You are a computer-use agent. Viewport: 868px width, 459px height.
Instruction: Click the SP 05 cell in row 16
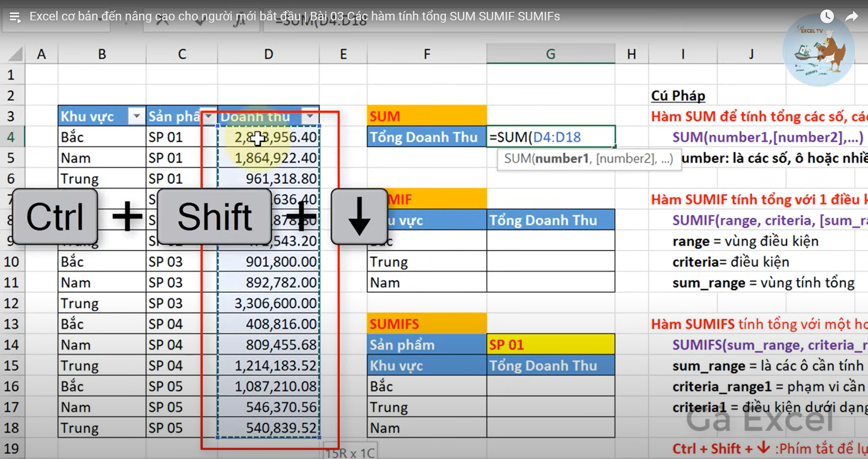pos(182,386)
